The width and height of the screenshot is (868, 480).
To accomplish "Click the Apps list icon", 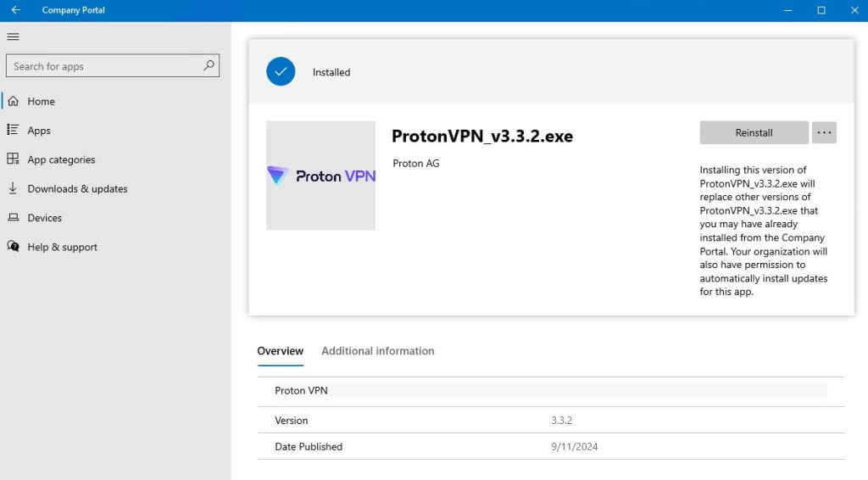I will click(x=13, y=130).
